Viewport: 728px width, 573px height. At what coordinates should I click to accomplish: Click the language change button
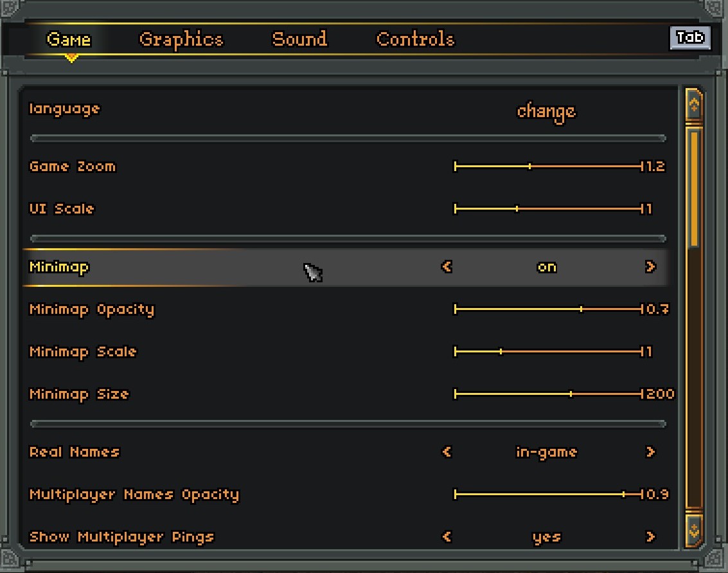pyautogui.click(x=547, y=111)
